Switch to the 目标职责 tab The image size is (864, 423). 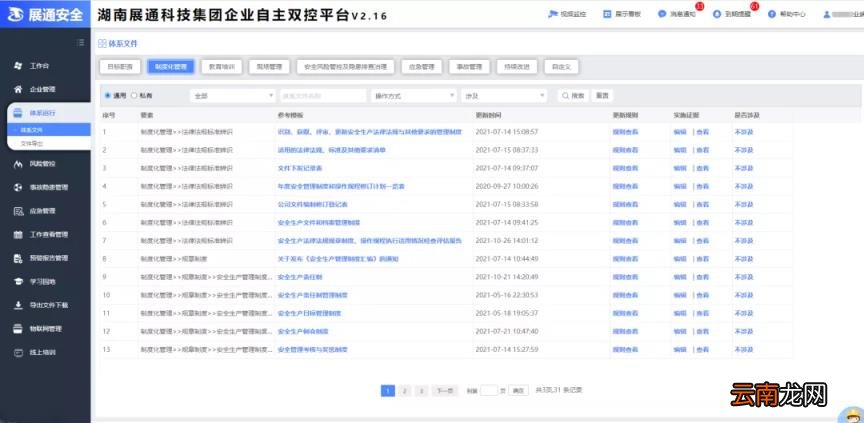pos(120,67)
